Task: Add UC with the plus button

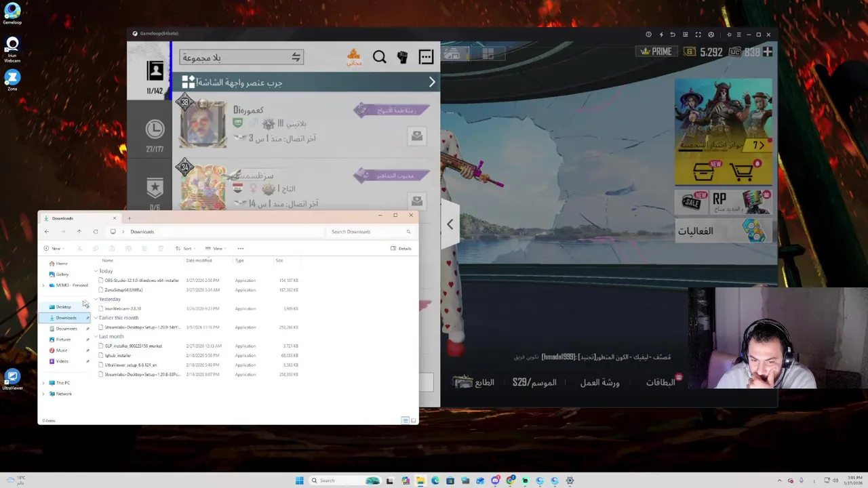Action: (x=768, y=52)
